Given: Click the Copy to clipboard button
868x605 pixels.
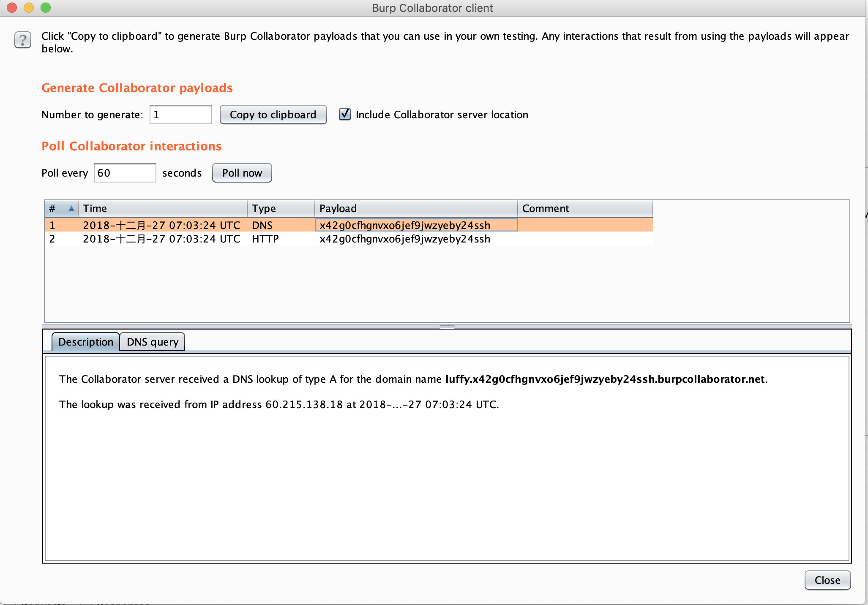Looking at the screenshot, I should point(273,114).
